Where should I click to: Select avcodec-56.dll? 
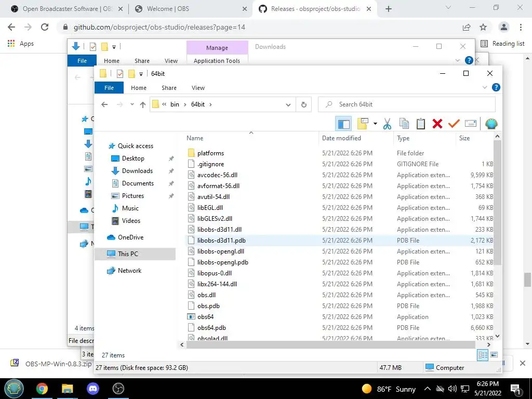(x=217, y=175)
